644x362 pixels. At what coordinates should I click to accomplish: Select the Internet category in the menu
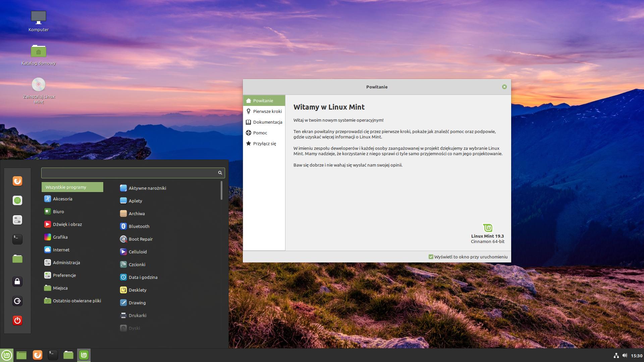coord(61,250)
